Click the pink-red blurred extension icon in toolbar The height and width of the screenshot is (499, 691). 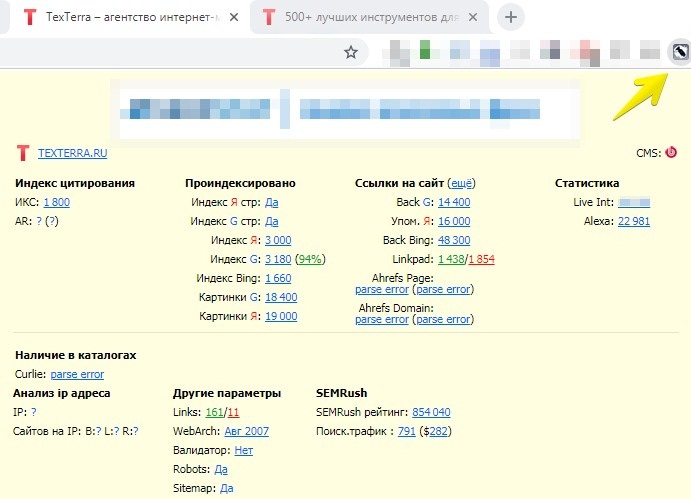[x=585, y=52]
